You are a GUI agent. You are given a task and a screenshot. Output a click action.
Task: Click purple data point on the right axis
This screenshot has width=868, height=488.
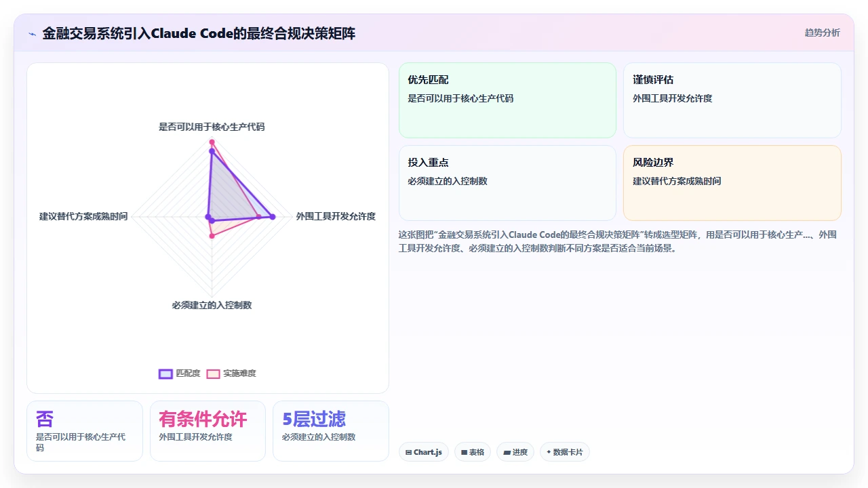[x=273, y=217]
